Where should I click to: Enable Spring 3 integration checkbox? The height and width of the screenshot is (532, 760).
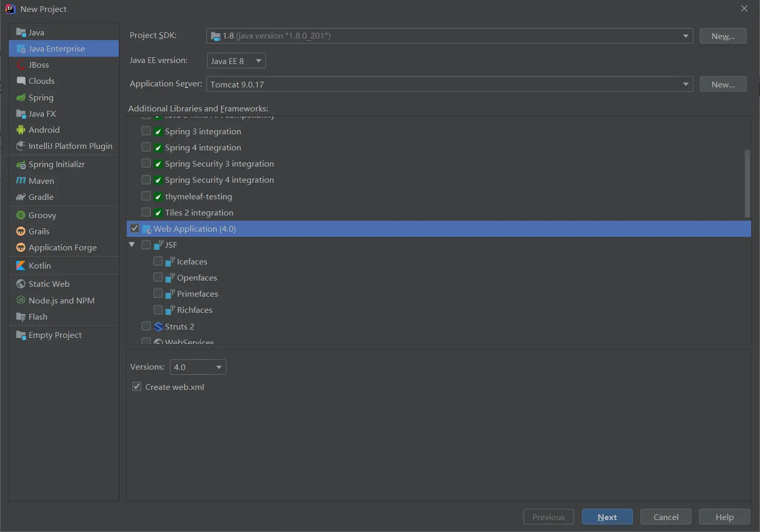[x=146, y=131]
